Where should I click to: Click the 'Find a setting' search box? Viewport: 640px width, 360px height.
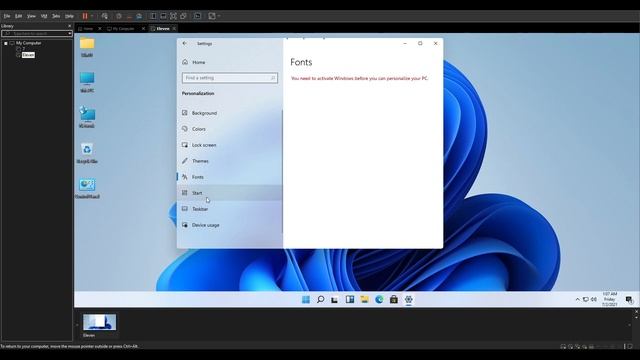pos(230,78)
